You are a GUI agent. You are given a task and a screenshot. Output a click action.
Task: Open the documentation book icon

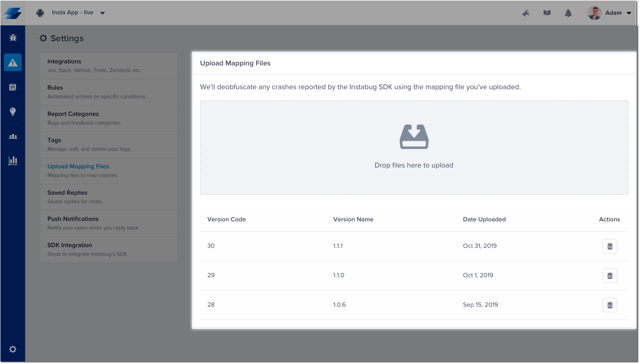click(547, 13)
